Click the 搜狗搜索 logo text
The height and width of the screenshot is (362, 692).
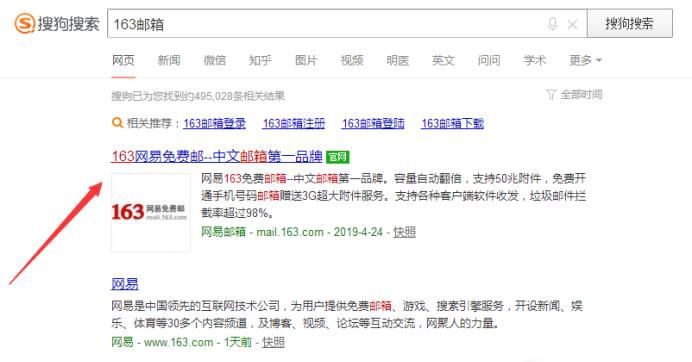click(x=68, y=24)
